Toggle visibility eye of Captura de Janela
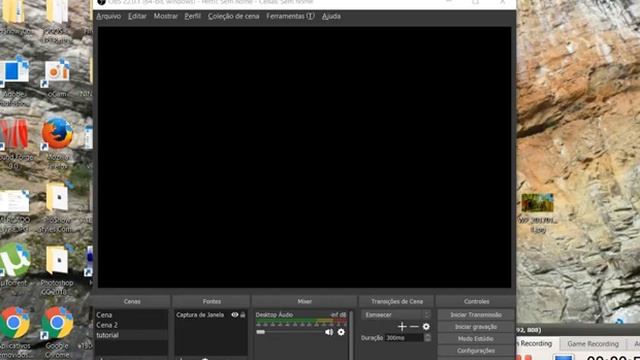Image resolution: width=640 pixels, height=360 pixels. point(235,315)
